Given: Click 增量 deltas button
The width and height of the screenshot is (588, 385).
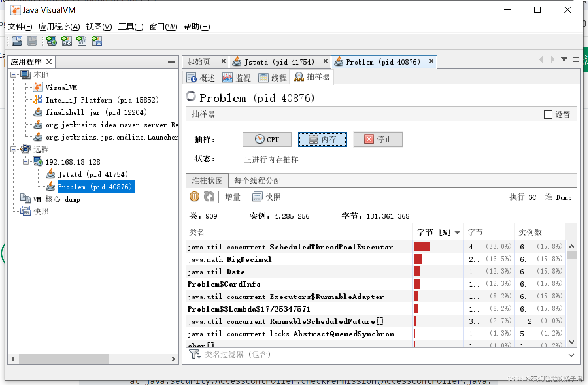Looking at the screenshot, I should pyautogui.click(x=233, y=197).
